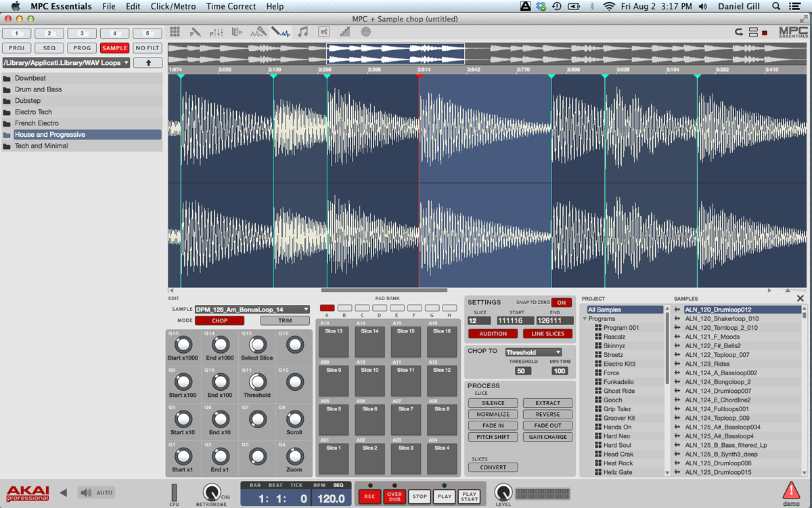The height and width of the screenshot is (508, 812).
Task: Select the Dubstep folder
Action: [82, 101]
